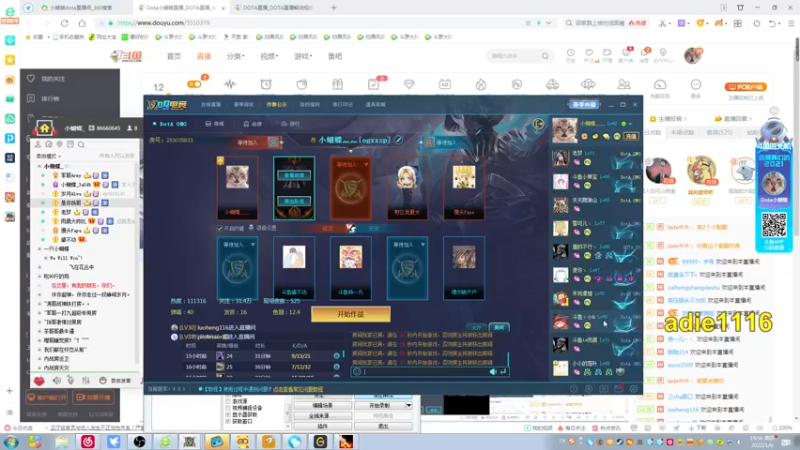Viewport: 800px width, 450px height.
Task: Toggle the 视频捕捉设备 source checkbox
Action: pos(228,408)
